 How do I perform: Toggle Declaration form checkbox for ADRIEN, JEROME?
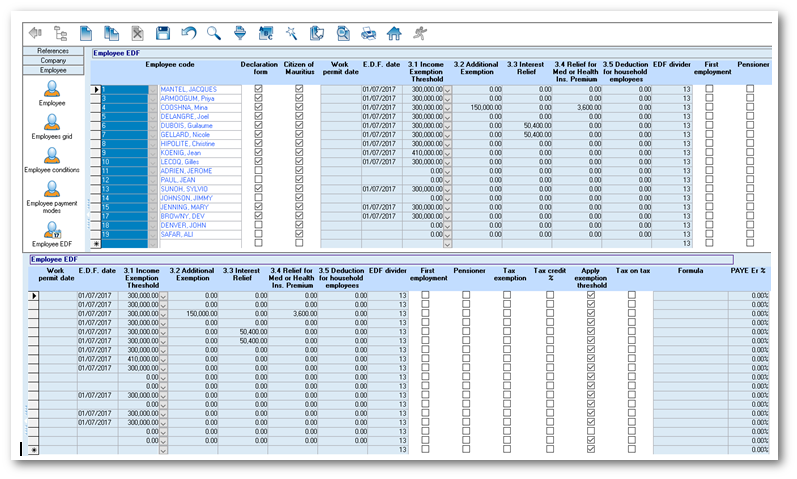point(259,170)
